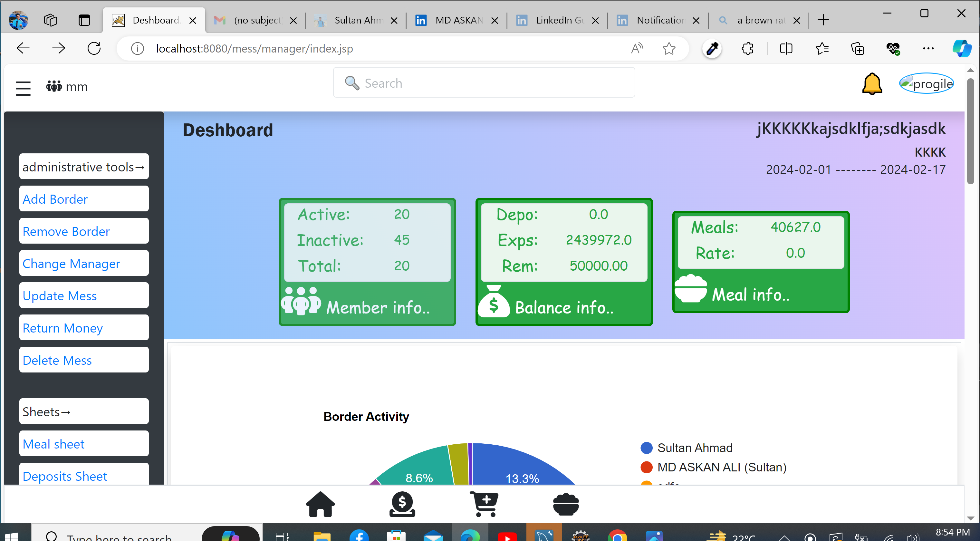The image size is (980, 541).
Task: Open YouTube from the taskbar
Action: click(507, 536)
